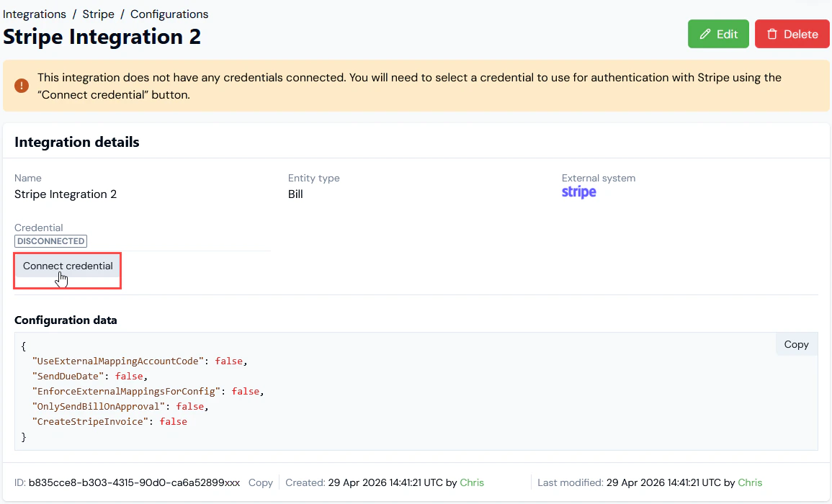832x504 pixels.
Task: Click the External system label
Action: 599,179
